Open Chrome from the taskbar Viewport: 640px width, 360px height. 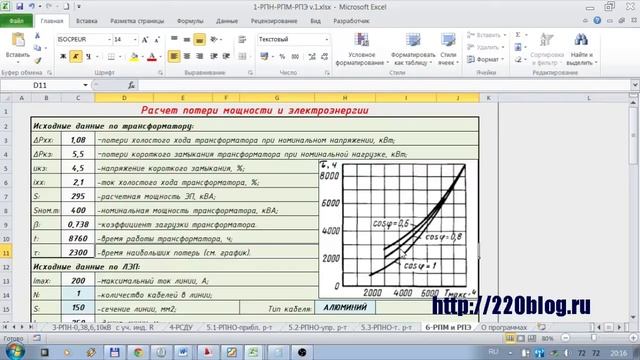point(138,352)
